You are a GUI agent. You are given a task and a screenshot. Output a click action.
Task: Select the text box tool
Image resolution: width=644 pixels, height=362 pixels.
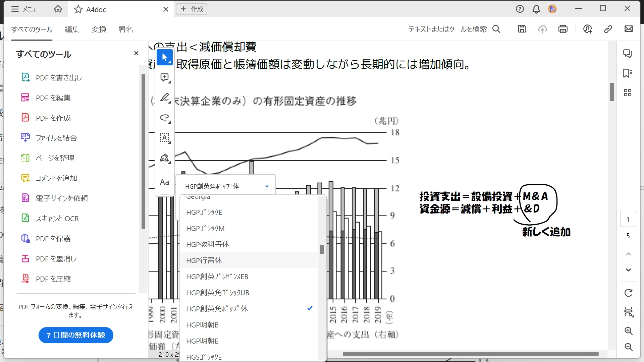pos(164,138)
